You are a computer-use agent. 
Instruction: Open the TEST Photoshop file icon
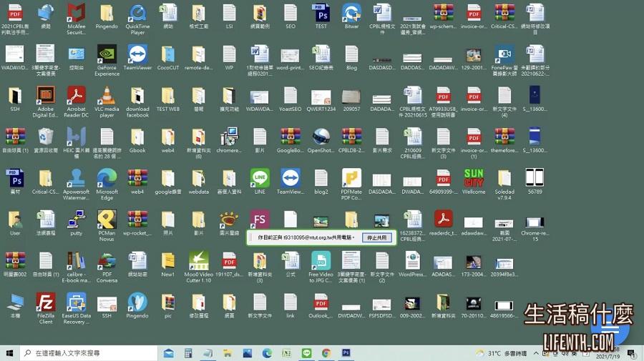[x=321, y=16]
